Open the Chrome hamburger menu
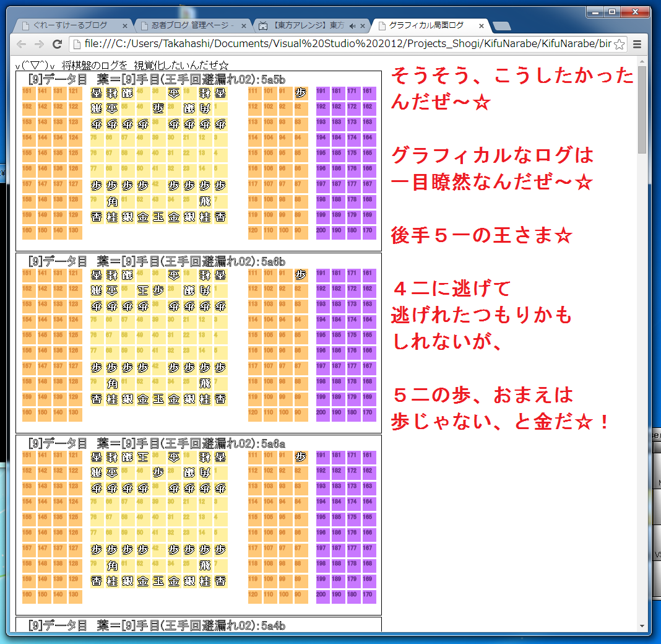Image resolution: width=661 pixels, height=644 pixels. [x=637, y=45]
